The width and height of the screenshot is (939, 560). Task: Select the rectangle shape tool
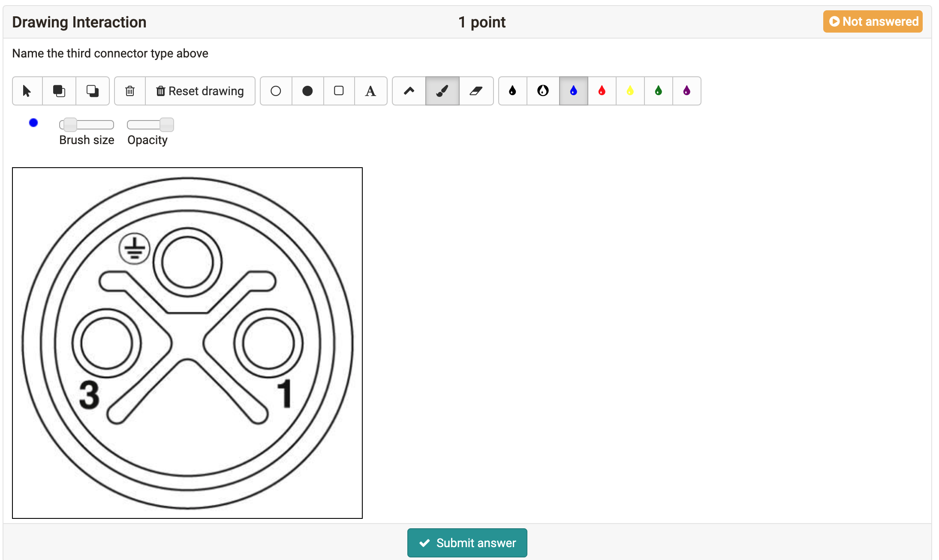339,91
